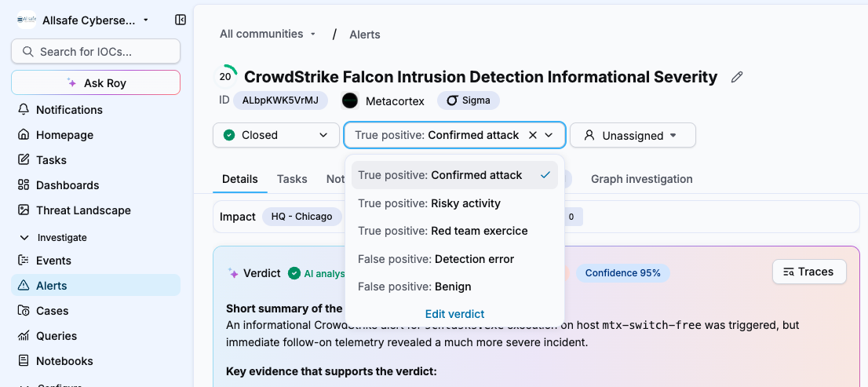The height and width of the screenshot is (387, 868).
Task: Open the Traces button
Action: coord(809,272)
